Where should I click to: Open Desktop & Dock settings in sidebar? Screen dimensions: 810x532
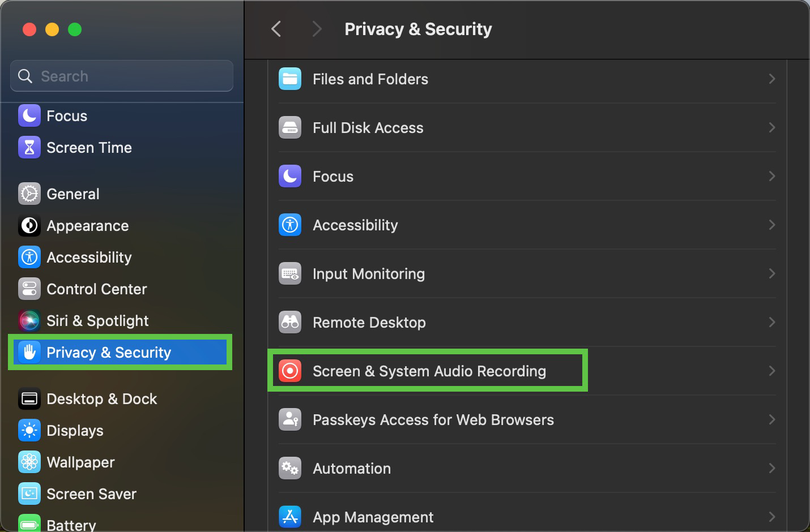tap(101, 399)
